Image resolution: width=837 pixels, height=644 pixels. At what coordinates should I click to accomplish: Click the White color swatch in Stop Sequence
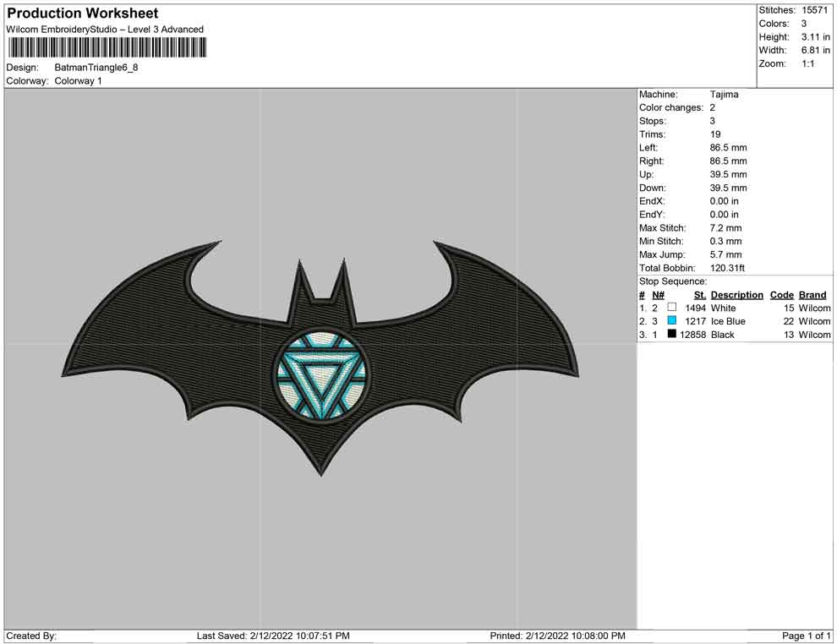coord(672,308)
